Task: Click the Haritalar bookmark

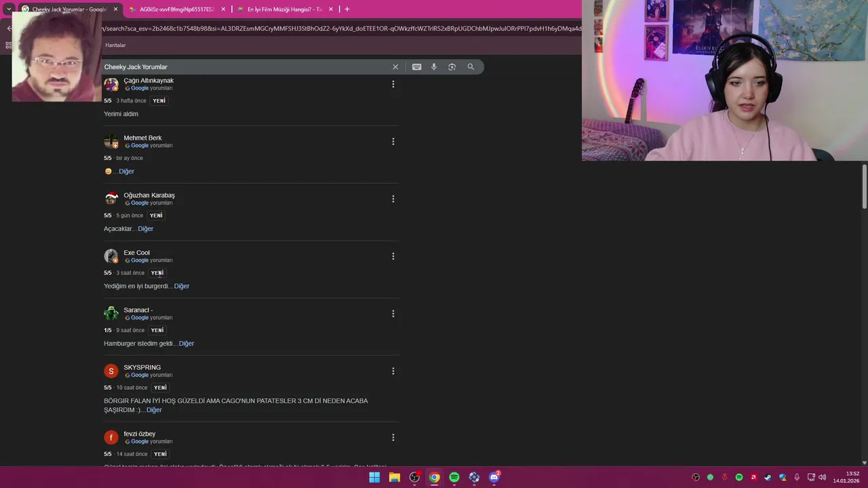Action: (115, 45)
